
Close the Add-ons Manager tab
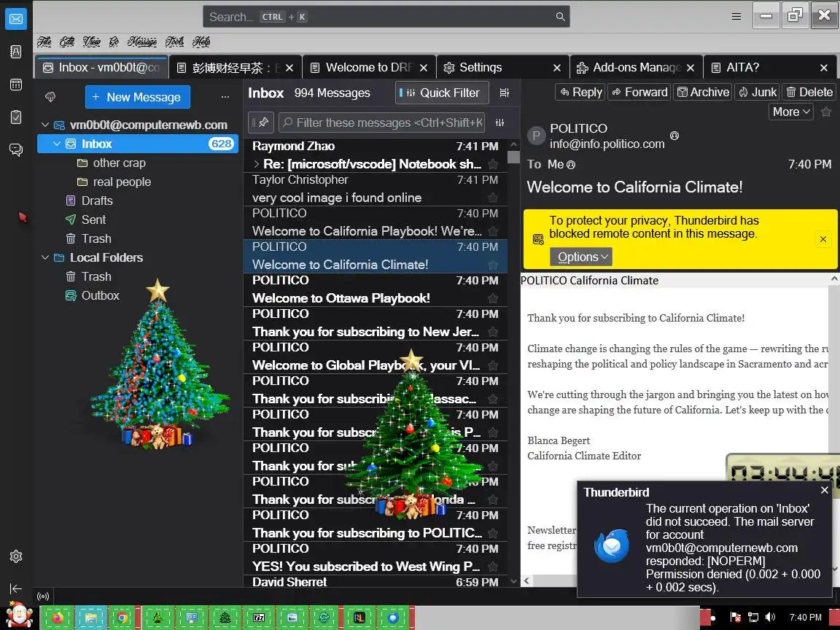pyautogui.click(x=691, y=68)
